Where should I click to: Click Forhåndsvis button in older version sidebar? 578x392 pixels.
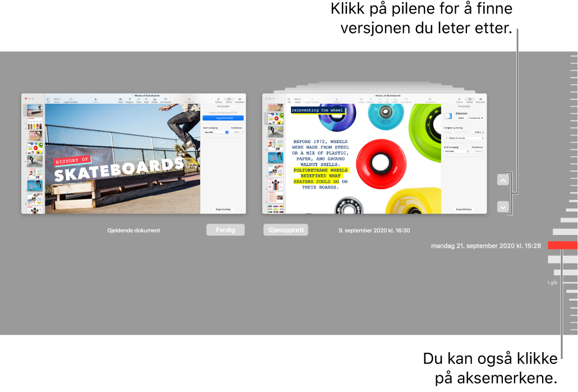pyautogui.click(x=475, y=118)
